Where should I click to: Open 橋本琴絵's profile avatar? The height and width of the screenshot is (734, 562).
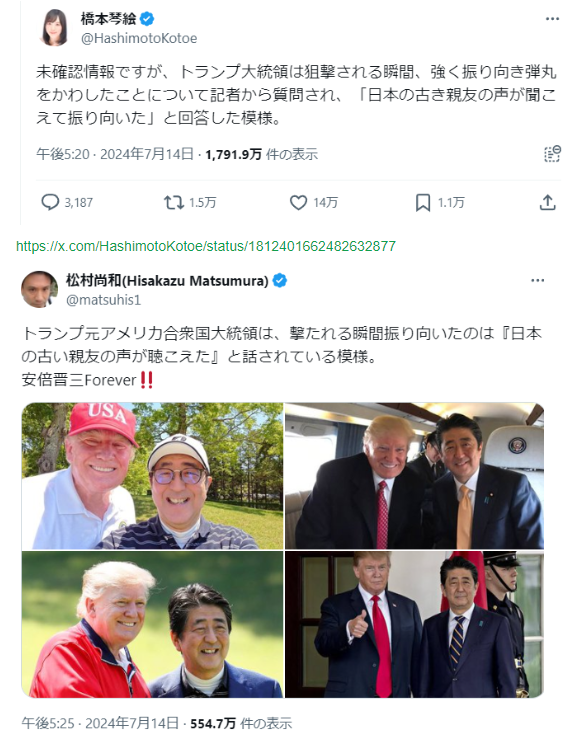[x=55, y=28]
